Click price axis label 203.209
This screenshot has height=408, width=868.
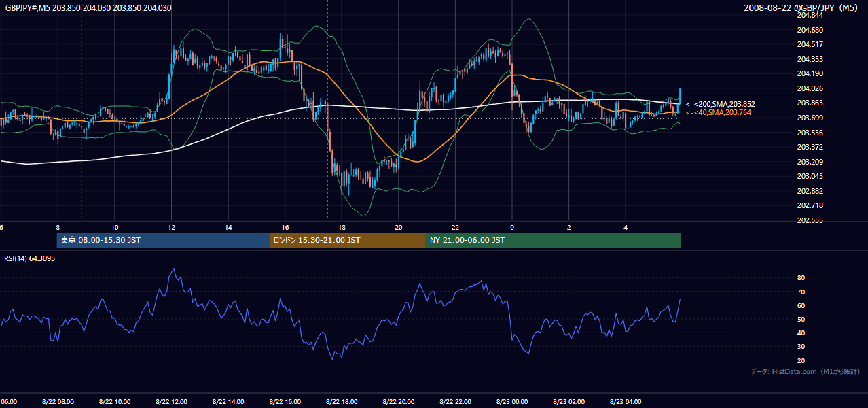click(810, 162)
